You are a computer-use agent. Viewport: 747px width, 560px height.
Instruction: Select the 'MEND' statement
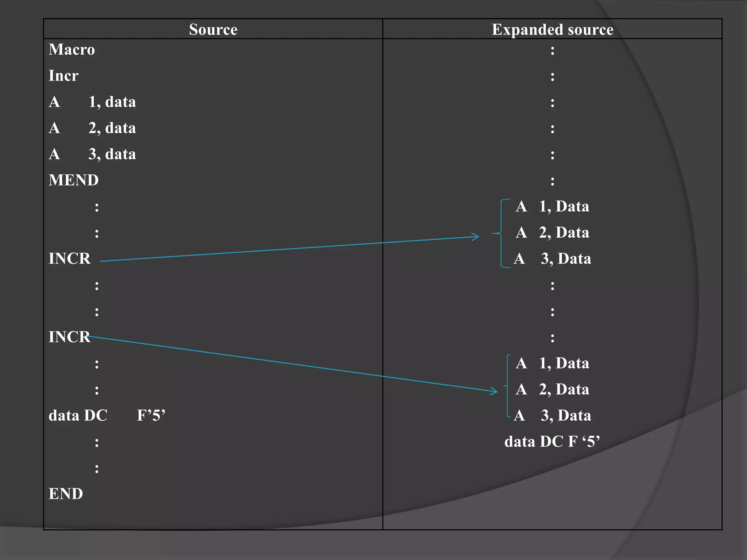click(x=74, y=180)
